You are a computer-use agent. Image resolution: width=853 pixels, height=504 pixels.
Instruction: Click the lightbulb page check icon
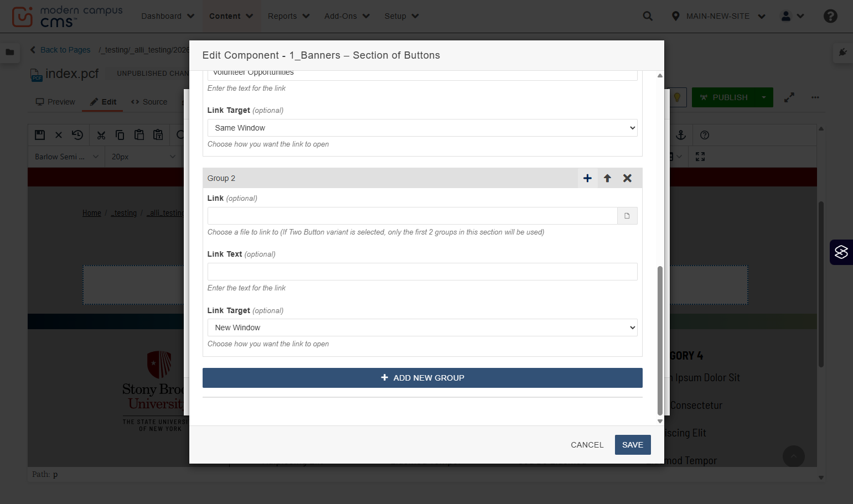(676, 97)
